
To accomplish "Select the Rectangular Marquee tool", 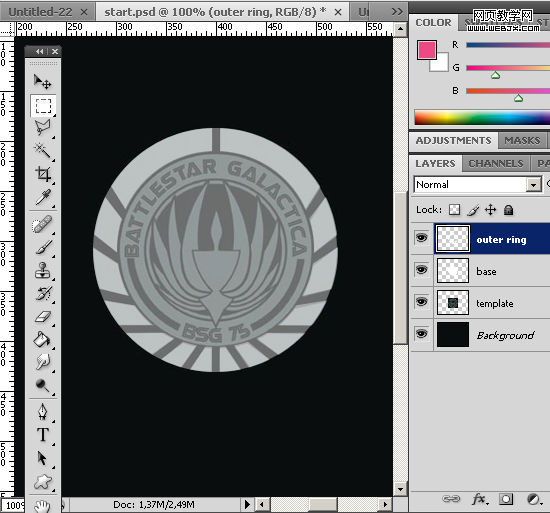I will click(43, 105).
